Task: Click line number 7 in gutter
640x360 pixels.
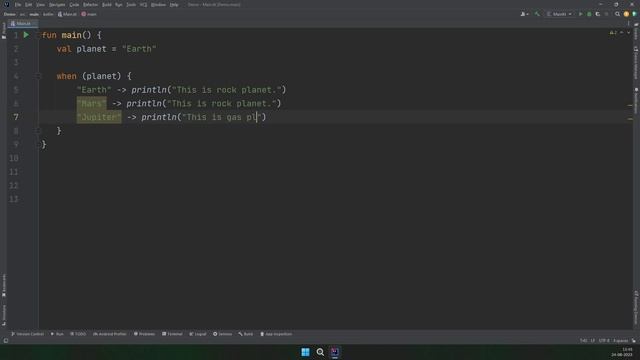Action: click(16, 117)
